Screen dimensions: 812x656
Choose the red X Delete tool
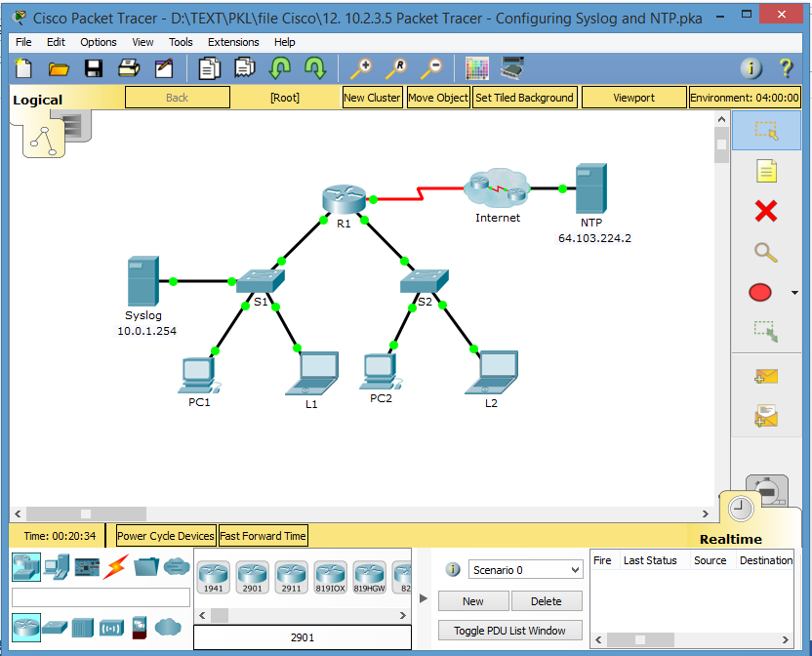pyautogui.click(x=766, y=212)
